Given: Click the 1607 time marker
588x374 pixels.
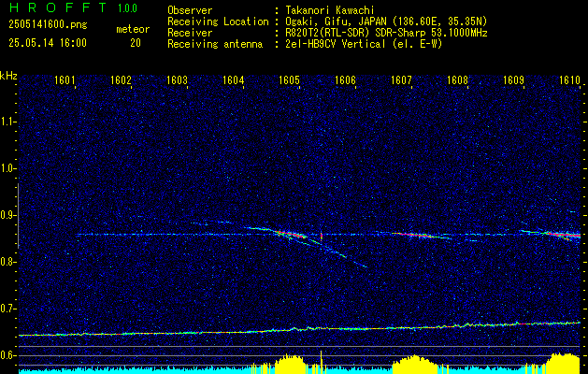Looking at the screenshot, I should tap(401, 79).
